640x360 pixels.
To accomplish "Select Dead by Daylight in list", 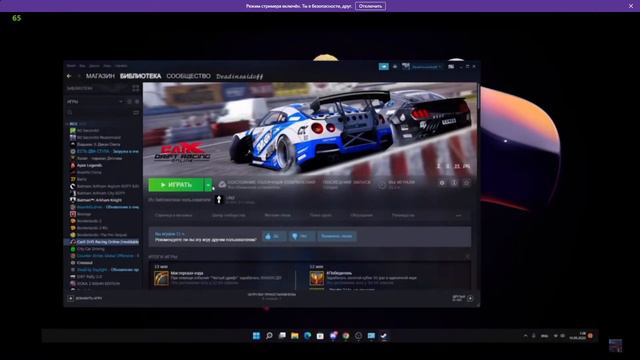I will (104, 270).
